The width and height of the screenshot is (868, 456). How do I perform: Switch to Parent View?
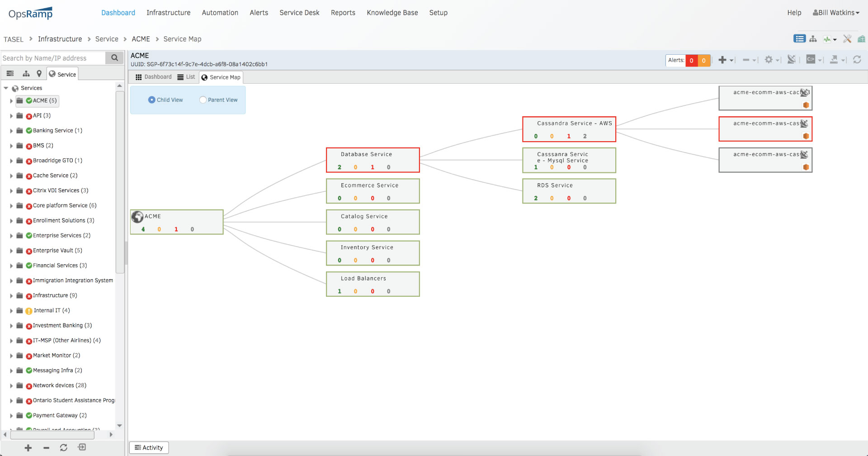pos(203,100)
